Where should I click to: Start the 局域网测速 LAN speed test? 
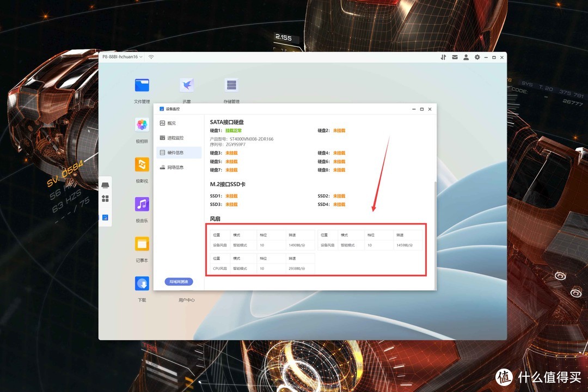pos(179,281)
